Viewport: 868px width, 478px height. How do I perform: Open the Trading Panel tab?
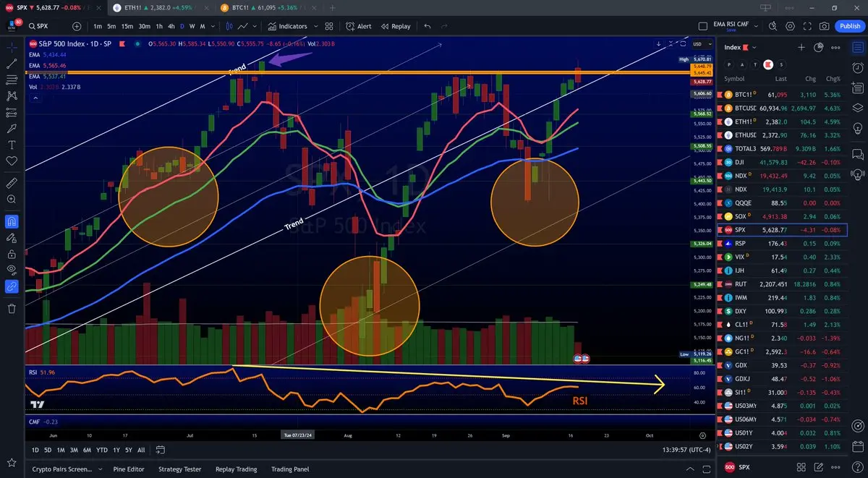(289, 469)
